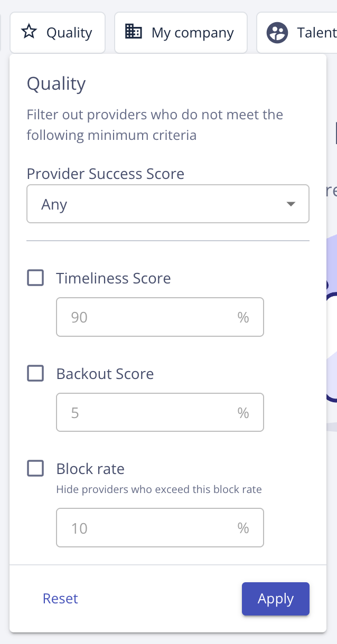Viewport: 337px width, 644px height.
Task: Click the dropdown caret arrow beside Any
Action: pos(291,204)
